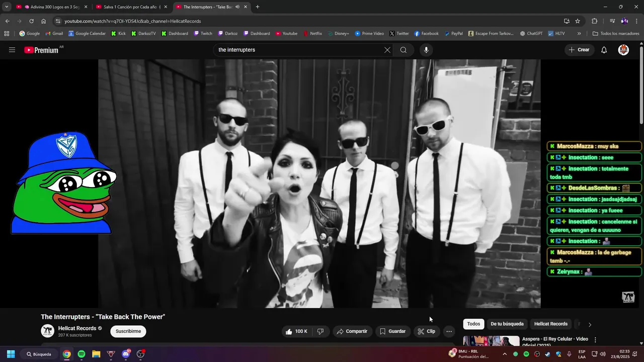Open YouTube account avatar menu
644x362 pixels.
point(623,50)
